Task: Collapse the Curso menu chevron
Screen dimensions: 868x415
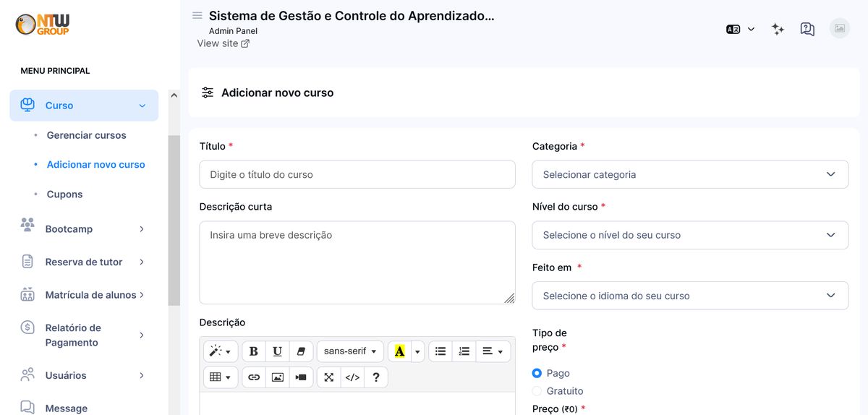Action: pos(142,106)
